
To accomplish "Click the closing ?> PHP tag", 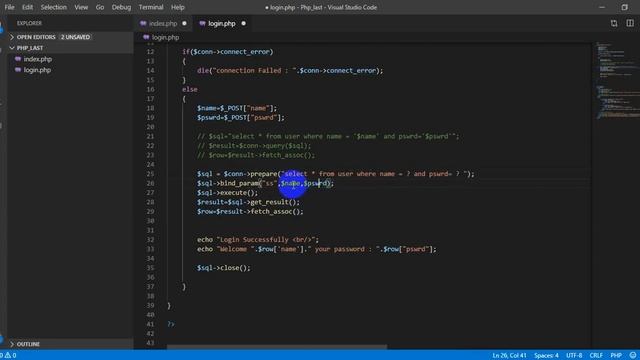I will [x=171, y=324].
